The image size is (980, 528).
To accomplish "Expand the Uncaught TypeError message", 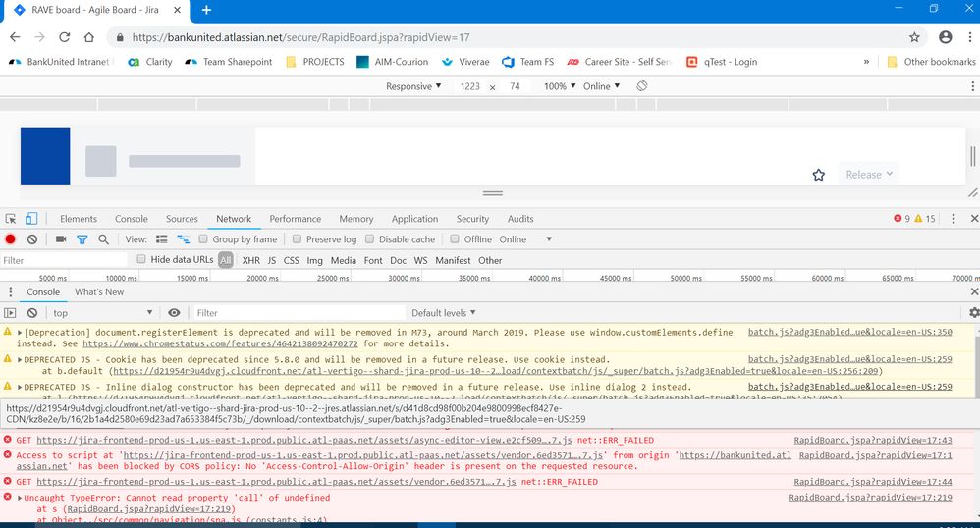I will coord(20,498).
